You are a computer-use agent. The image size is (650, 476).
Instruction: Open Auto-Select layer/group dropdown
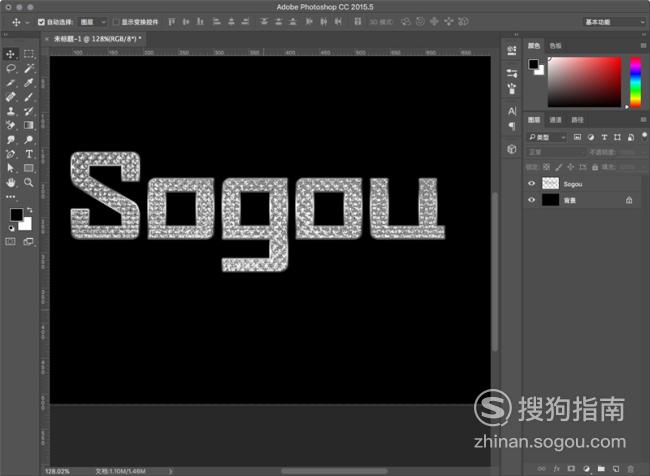click(x=93, y=22)
